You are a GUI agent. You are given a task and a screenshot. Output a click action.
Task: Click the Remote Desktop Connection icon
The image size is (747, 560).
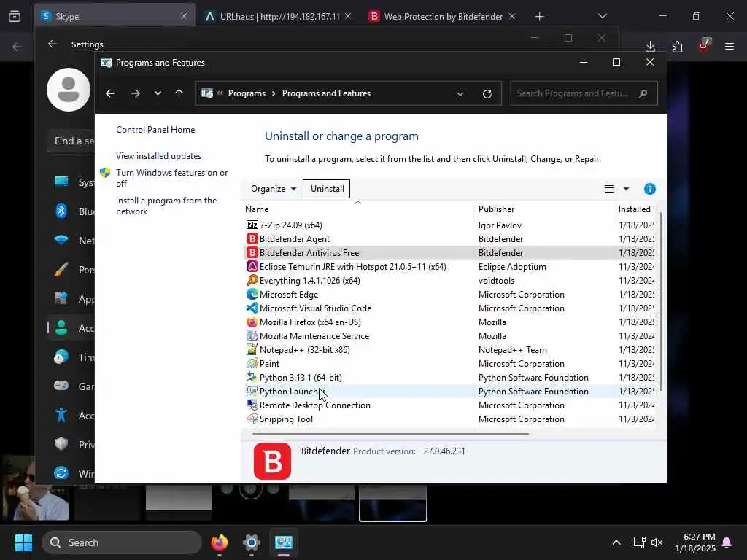point(252,405)
